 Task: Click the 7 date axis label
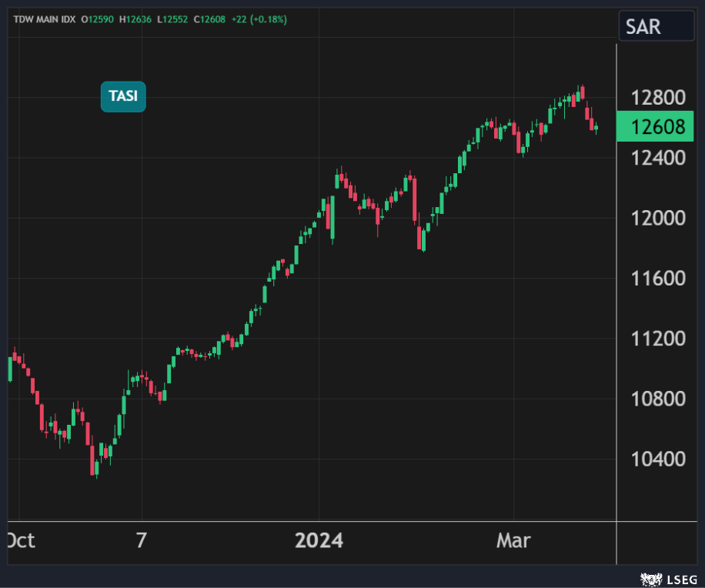click(x=141, y=541)
